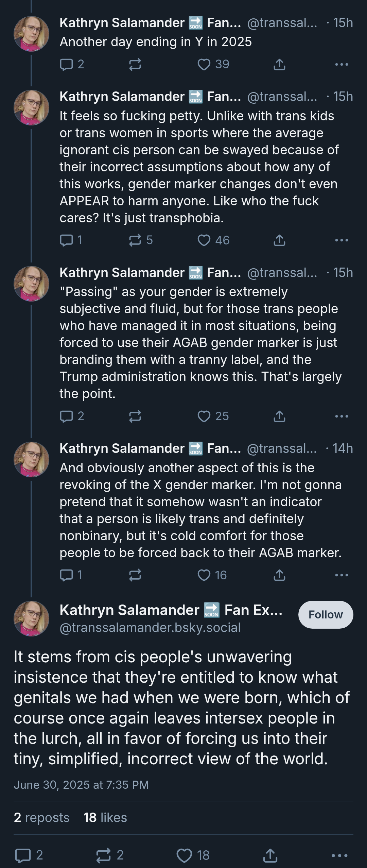Share the 'revoking of the X gender marker' post
The image size is (367, 868).
point(279,575)
